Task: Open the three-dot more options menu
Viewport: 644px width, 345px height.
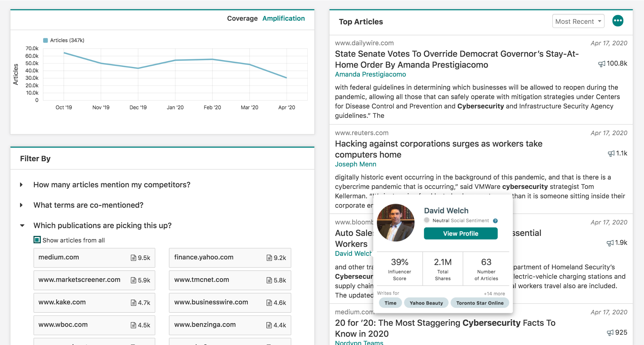Action: 618,21
